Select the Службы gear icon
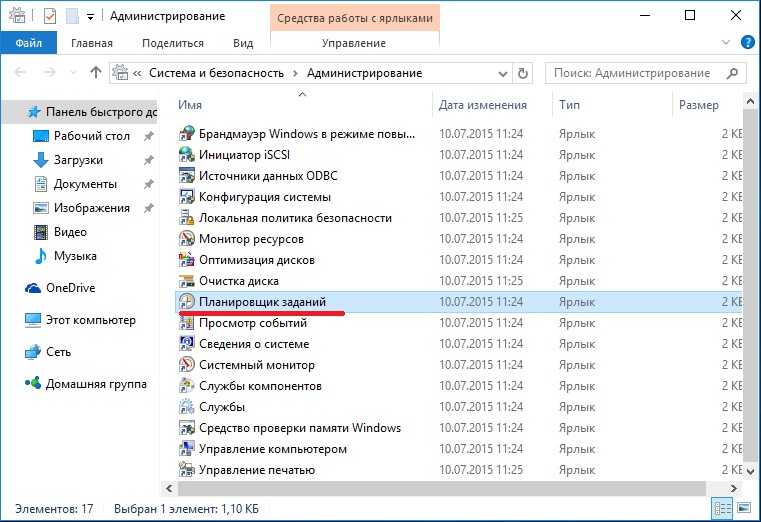The image size is (761, 522). (187, 407)
